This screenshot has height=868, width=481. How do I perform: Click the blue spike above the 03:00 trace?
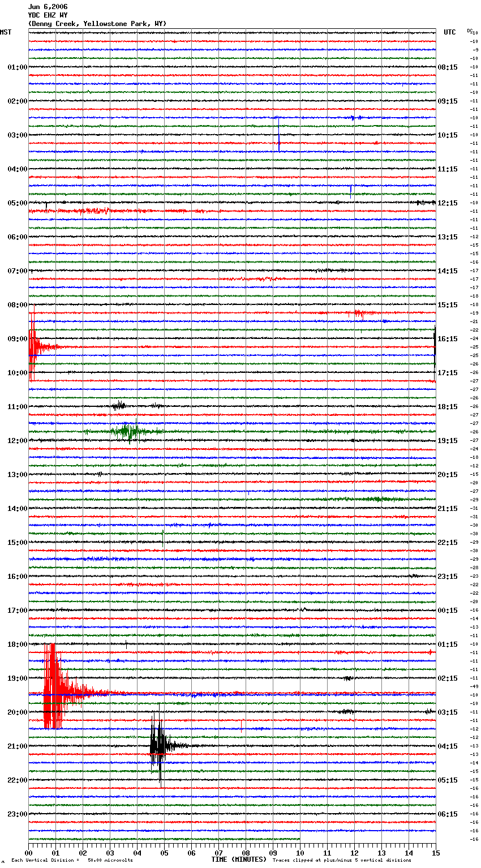point(278,134)
